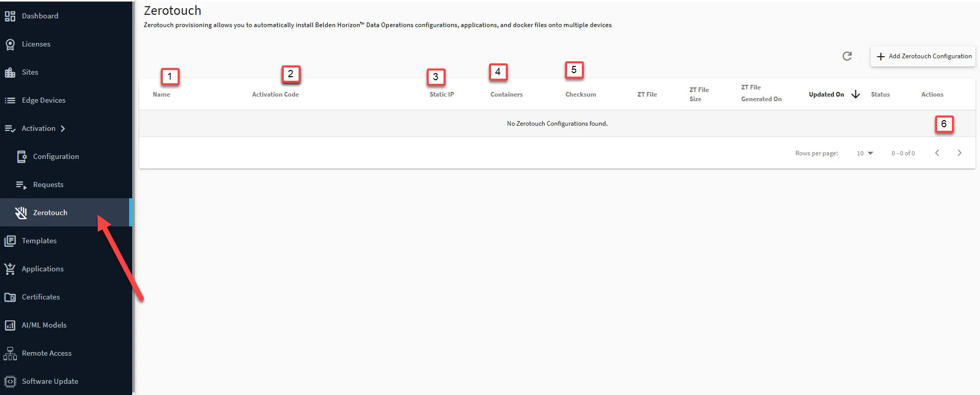This screenshot has height=395, width=980.
Task: Click the ZT File Generated On header
Action: 762,93
